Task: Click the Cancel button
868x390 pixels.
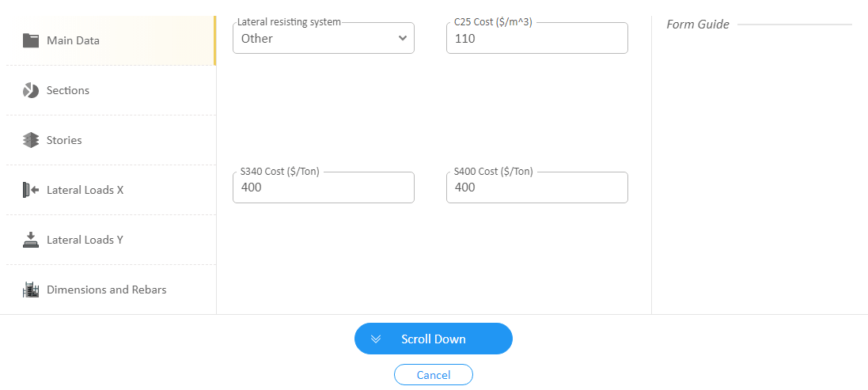Action: tap(434, 374)
